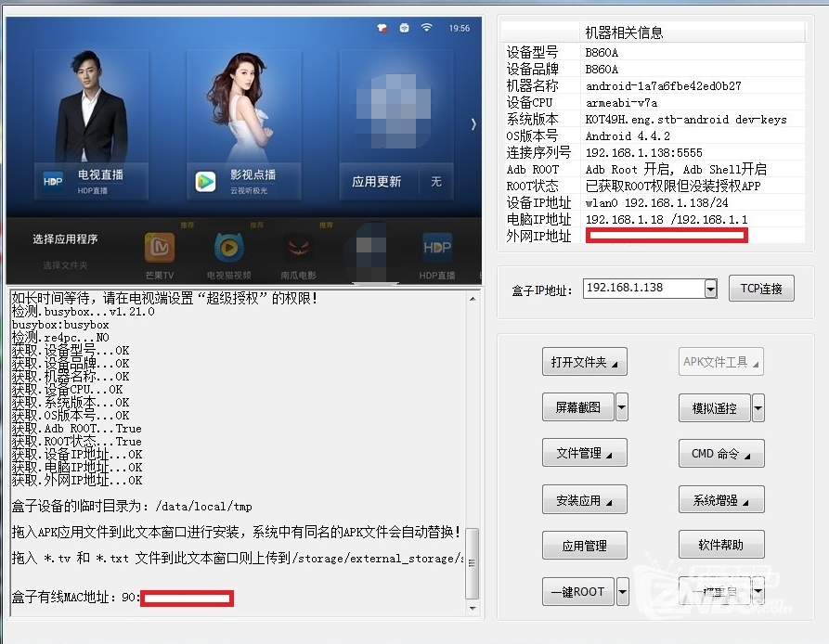Launch the 电视猫视频 app icon
Viewport: 829px width, 644px height.
[x=228, y=248]
